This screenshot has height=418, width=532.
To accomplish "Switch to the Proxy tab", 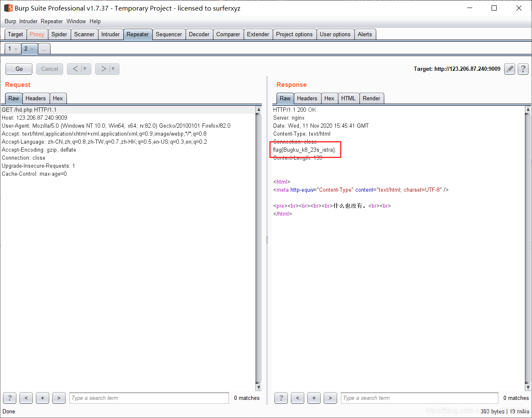I will click(x=37, y=35).
